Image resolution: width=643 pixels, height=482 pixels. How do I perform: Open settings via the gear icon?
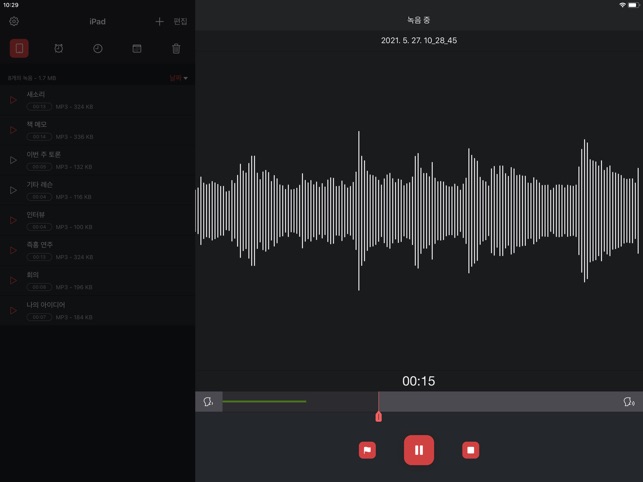tap(14, 21)
